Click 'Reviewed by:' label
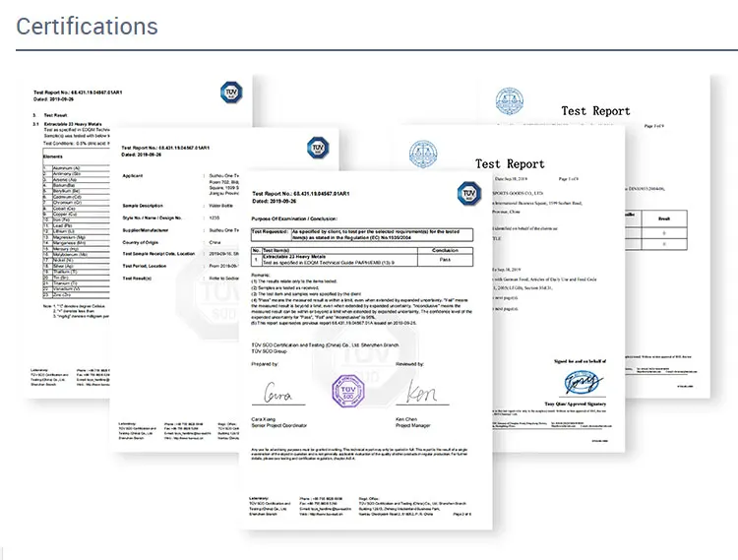Image resolution: width=738 pixels, height=560 pixels. pos(409,364)
